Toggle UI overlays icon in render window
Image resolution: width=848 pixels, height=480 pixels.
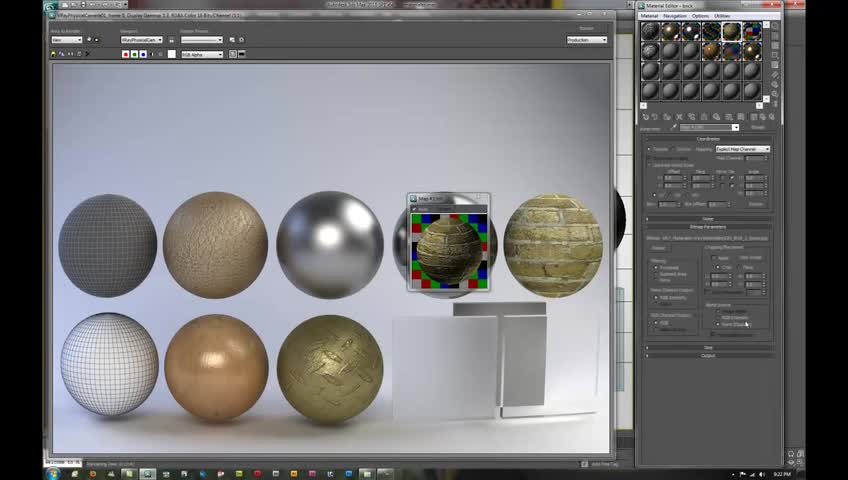click(233, 54)
